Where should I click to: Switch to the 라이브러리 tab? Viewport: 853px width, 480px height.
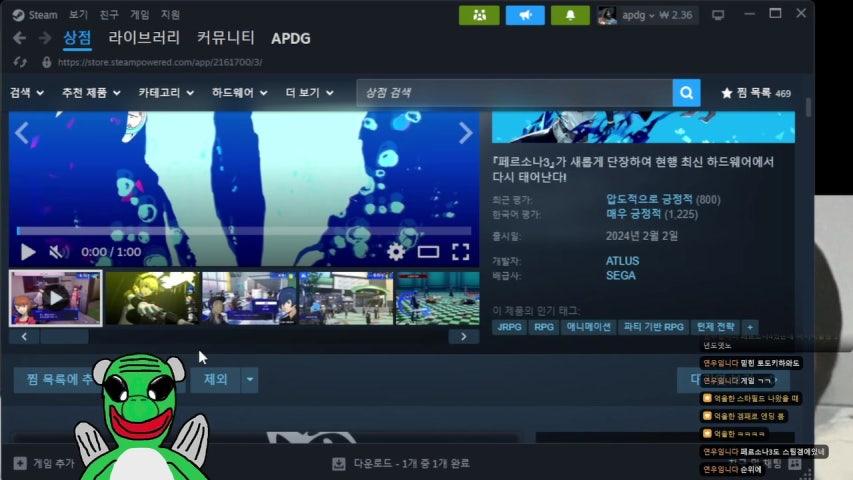click(144, 38)
